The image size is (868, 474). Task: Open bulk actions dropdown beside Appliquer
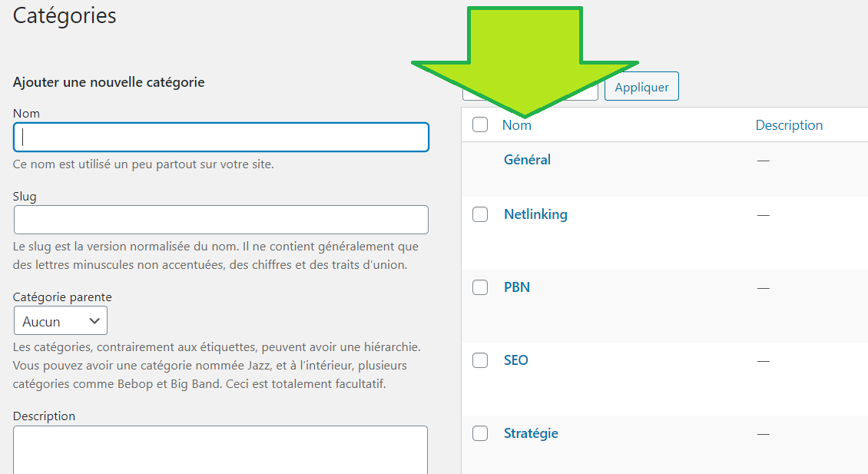point(530,87)
